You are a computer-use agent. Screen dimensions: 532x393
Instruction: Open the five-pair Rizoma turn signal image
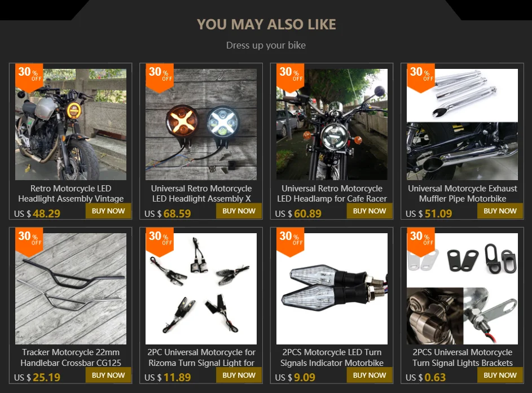click(201, 289)
